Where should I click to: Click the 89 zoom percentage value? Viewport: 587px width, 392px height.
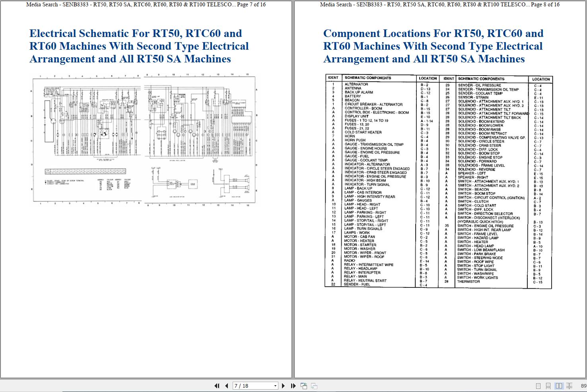tap(581, 386)
